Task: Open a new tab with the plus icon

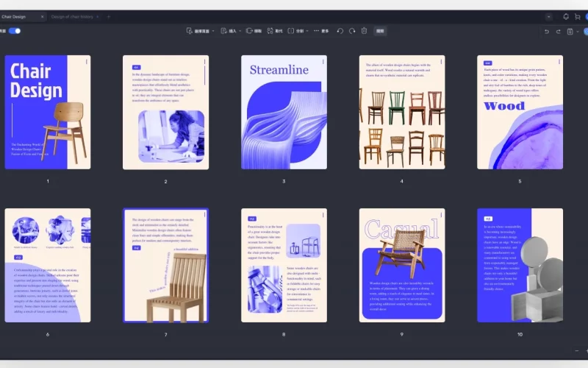Action: pos(108,16)
